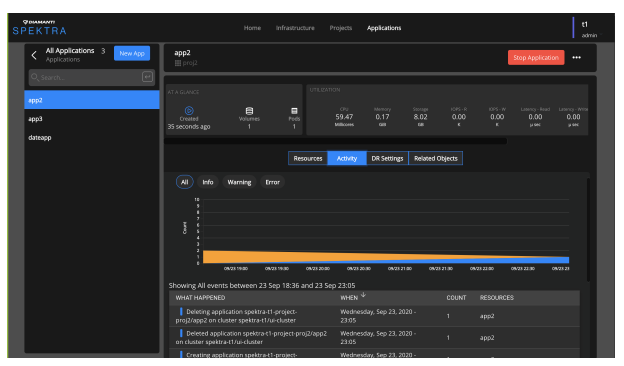Select the Warning events filter

(x=239, y=182)
